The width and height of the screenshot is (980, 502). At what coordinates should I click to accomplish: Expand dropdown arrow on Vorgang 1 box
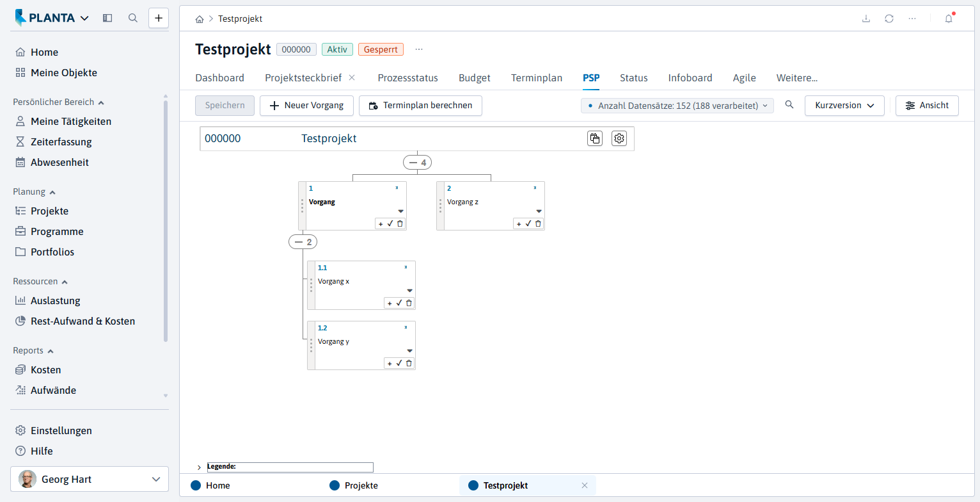click(x=401, y=211)
